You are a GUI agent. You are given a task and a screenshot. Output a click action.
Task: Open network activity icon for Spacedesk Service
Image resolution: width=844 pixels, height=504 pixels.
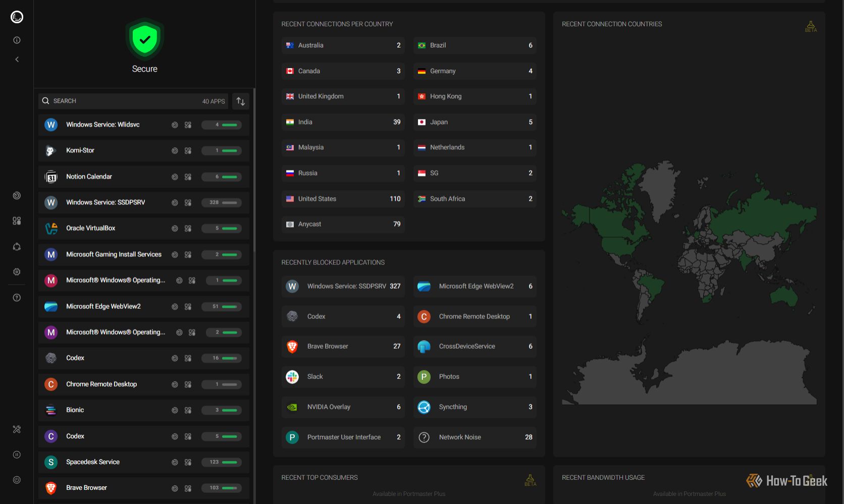point(175,462)
